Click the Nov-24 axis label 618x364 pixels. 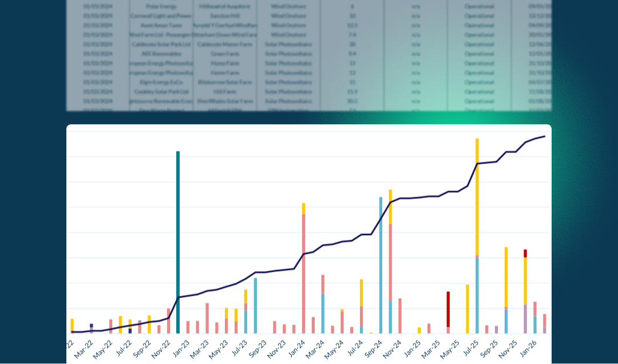tap(393, 349)
